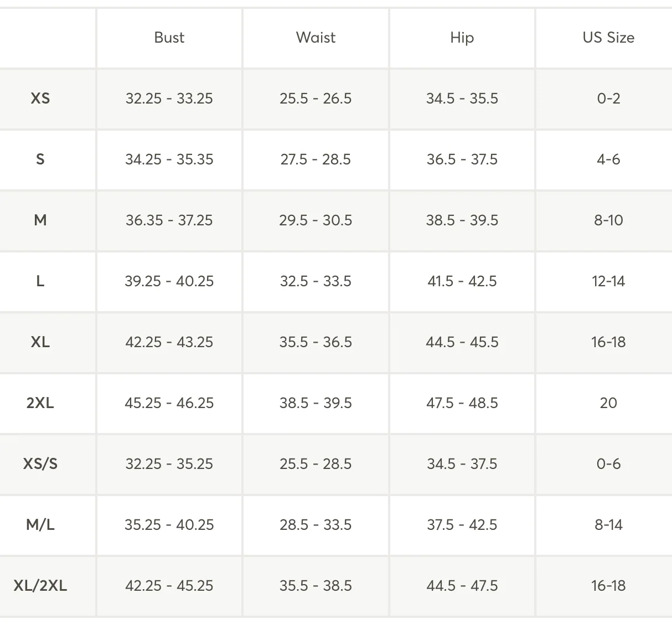Click the M/L size row label
The image size is (672, 624).
click(x=40, y=525)
